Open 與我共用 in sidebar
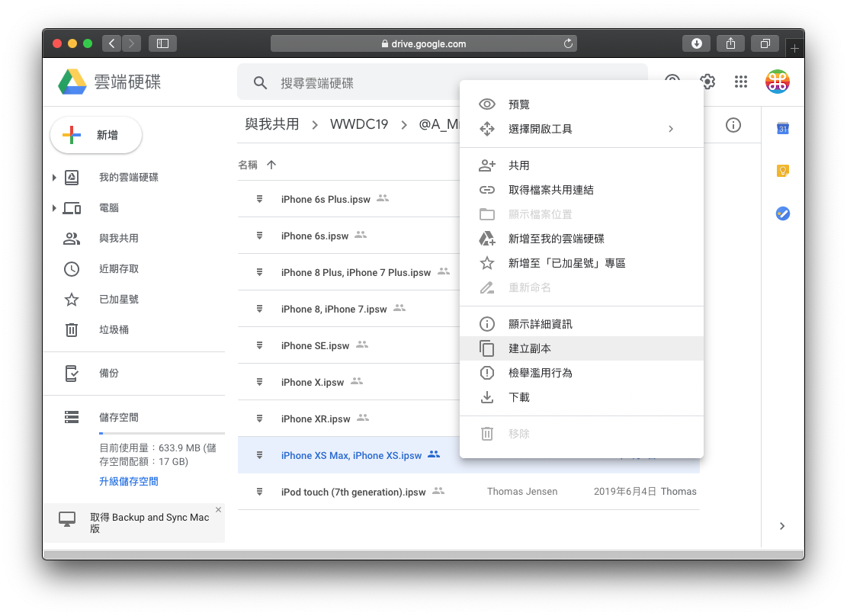 tap(118, 239)
